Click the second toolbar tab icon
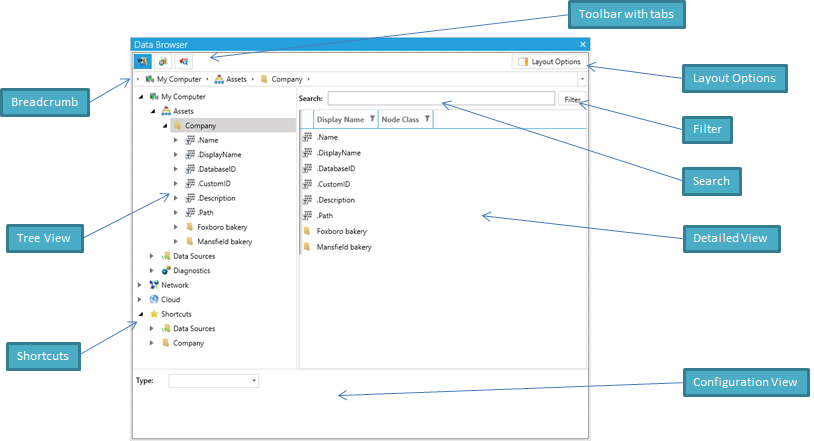This screenshot has height=441, width=814. point(162,62)
